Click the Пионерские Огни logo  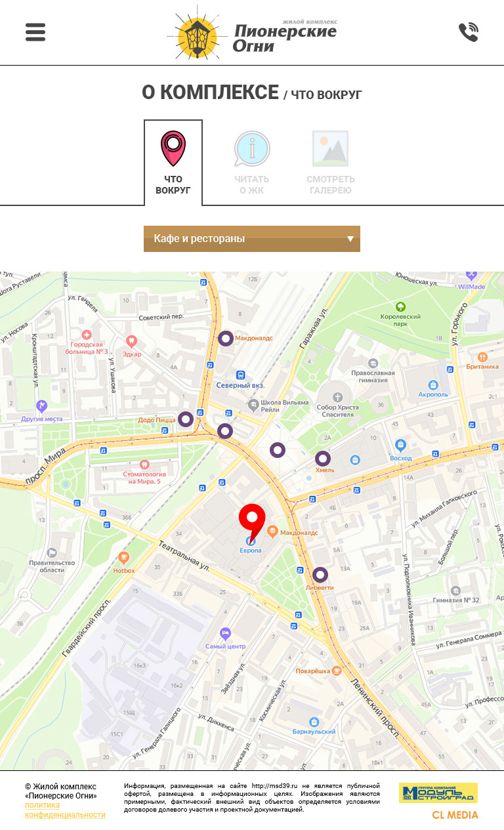click(252, 33)
